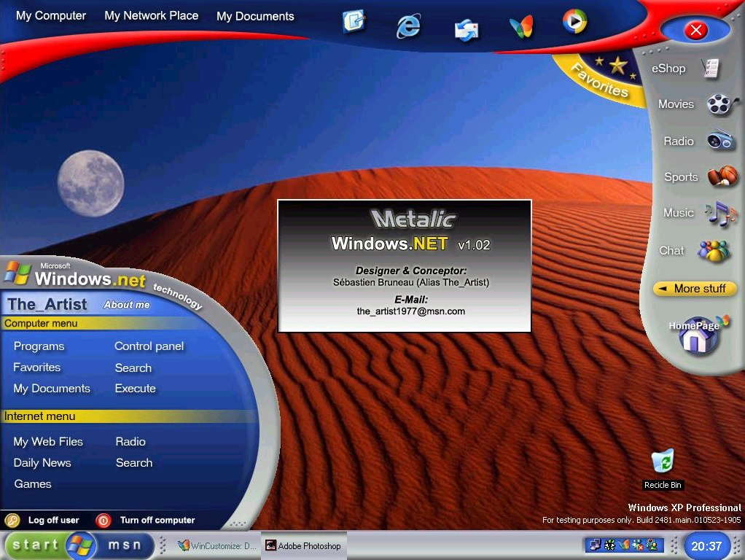Click Search in the Computer menu
This screenshot has width=745, height=560.
133,368
